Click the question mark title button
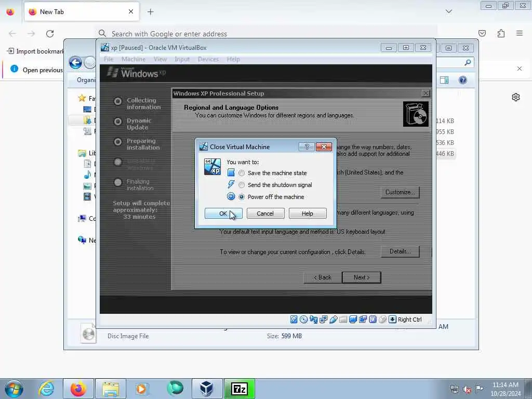 click(x=307, y=147)
